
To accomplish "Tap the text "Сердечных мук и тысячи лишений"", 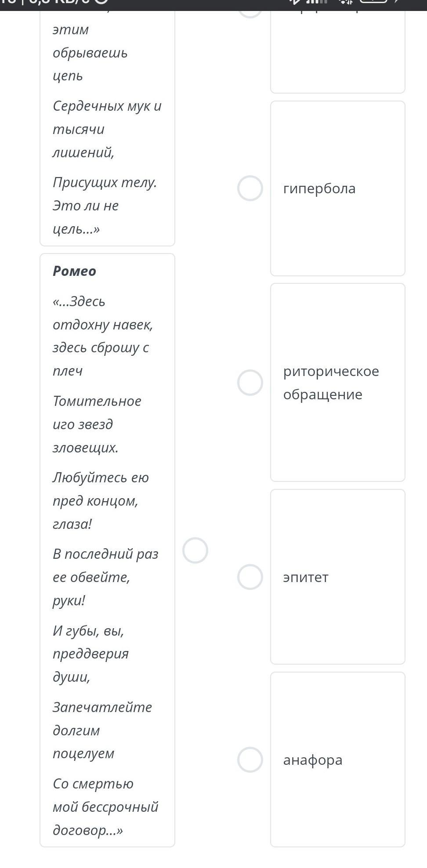I will pos(107,129).
